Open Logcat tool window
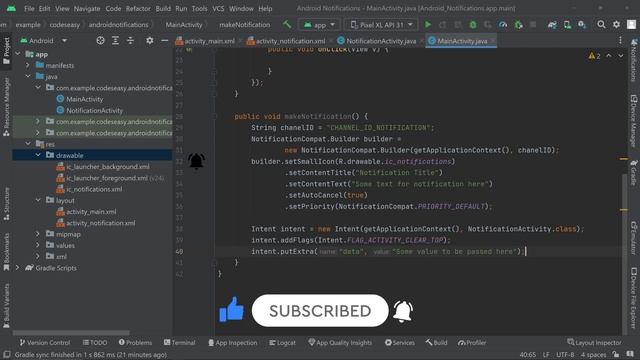Image resolution: width=640 pixels, height=360 pixels. (282, 342)
